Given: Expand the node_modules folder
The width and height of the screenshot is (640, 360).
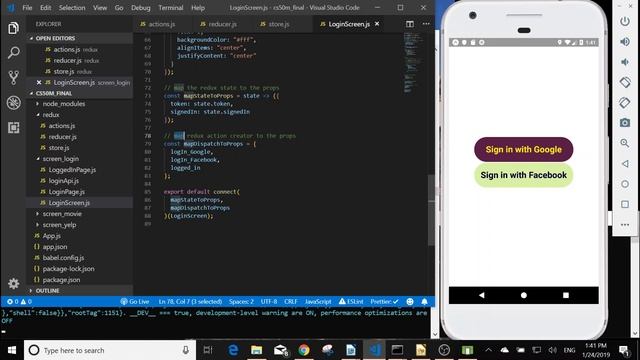Looking at the screenshot, I should [64, 104].
